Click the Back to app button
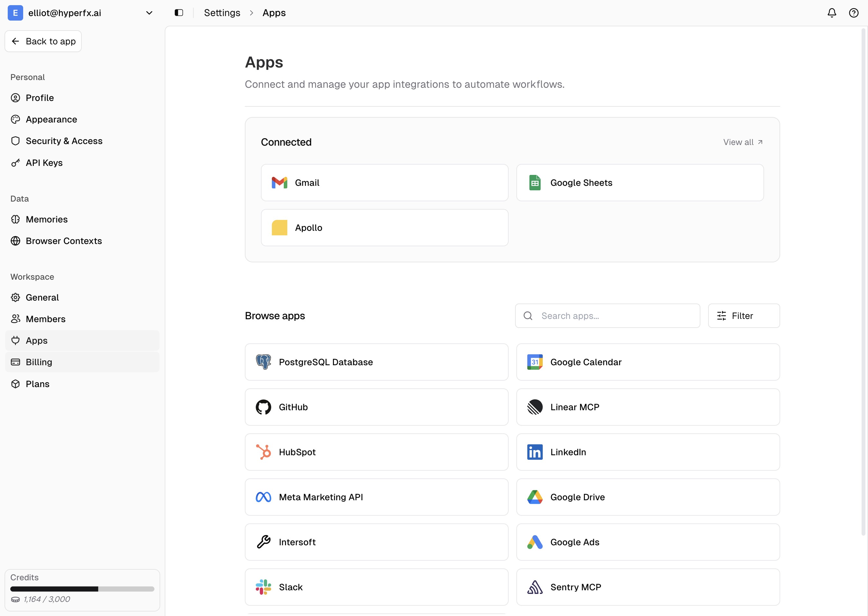This screenshot has width=868, height=616. click(x=43, y=41)
